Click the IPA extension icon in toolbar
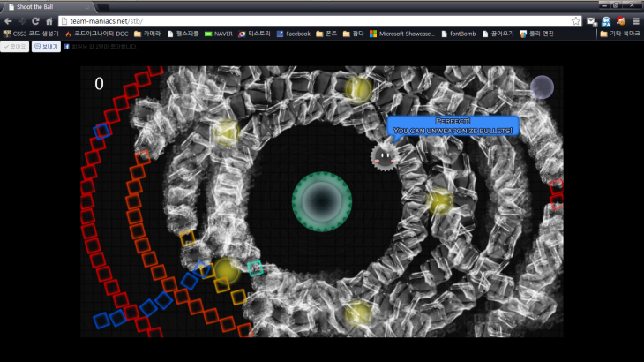 tap(606, 21)
